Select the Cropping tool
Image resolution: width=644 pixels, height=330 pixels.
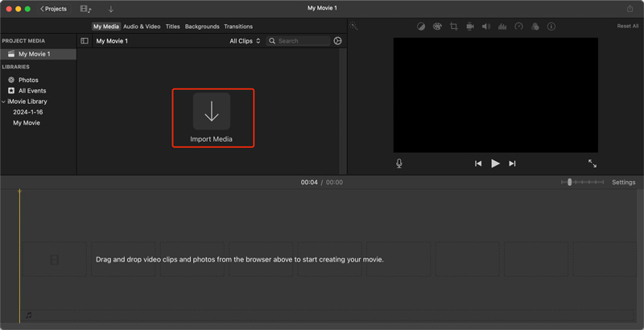coord(453,27)
